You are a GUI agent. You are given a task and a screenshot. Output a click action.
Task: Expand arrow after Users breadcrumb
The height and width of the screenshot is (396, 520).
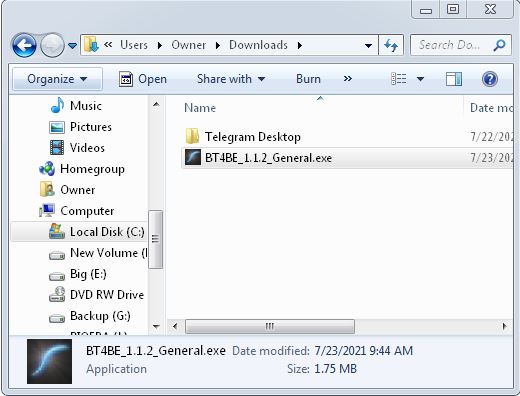[x=160, y=45]
